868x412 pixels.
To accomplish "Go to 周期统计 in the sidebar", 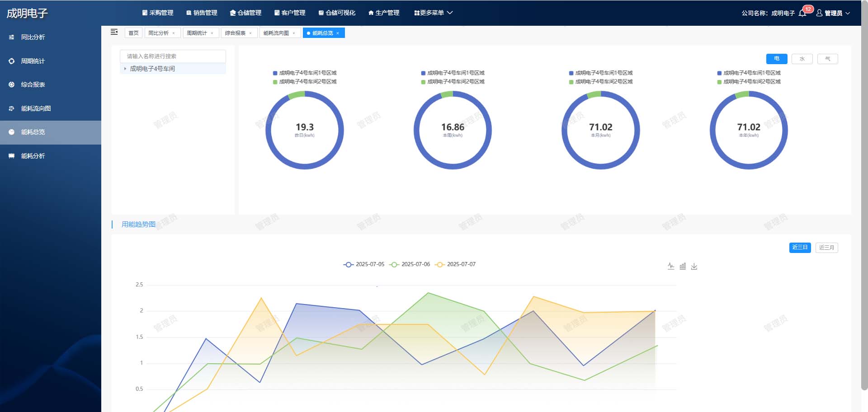I will 33,61.
